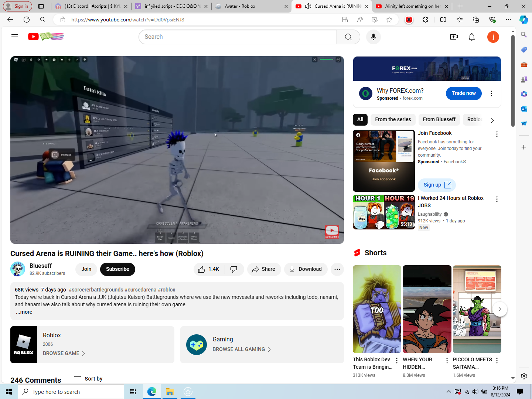Open the Sort by comments dropdown
Viewport: 532px width, 399px height.
[x=88, y=379]
